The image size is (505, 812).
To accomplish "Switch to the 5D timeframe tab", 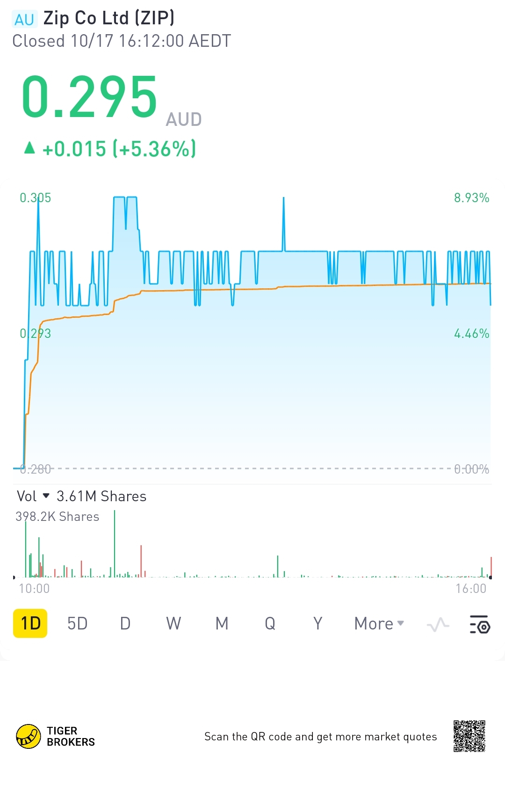I will [78, 624].
